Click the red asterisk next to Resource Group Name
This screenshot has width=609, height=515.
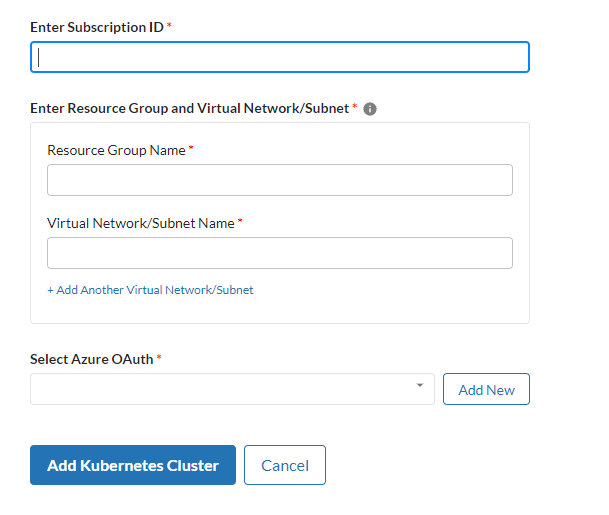[191, 149]
